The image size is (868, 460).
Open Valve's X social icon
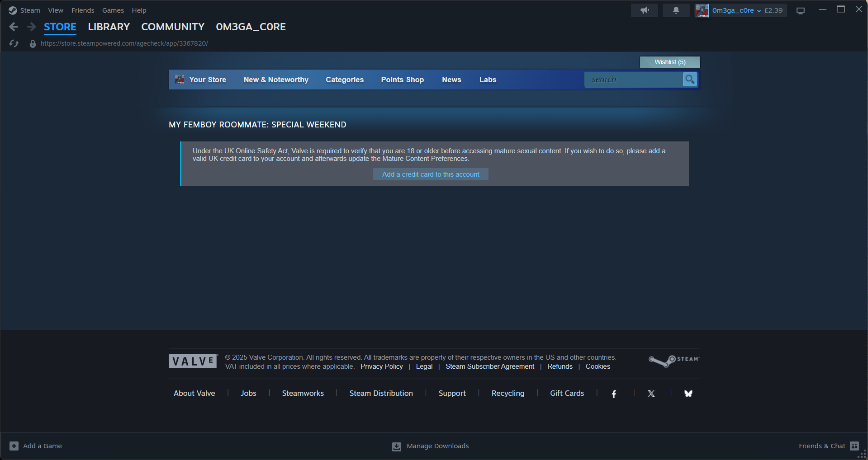pyautogui.click(x=651, y=394)
